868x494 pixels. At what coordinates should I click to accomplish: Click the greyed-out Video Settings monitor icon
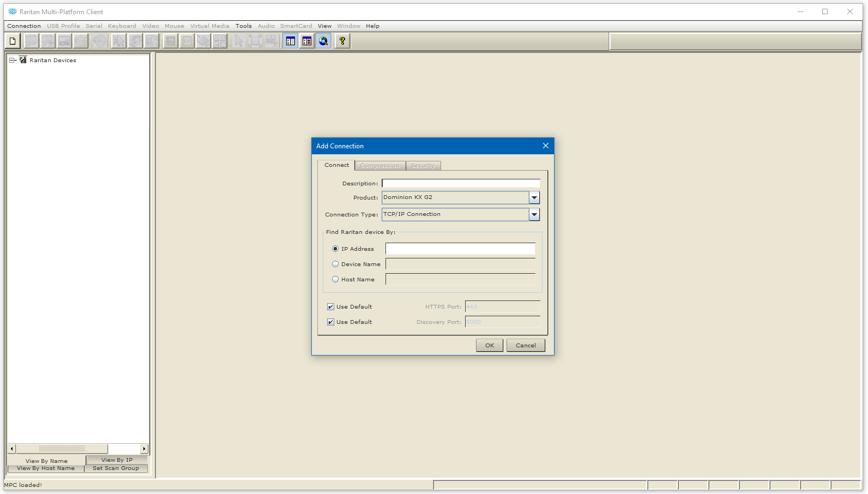point(64,41)
